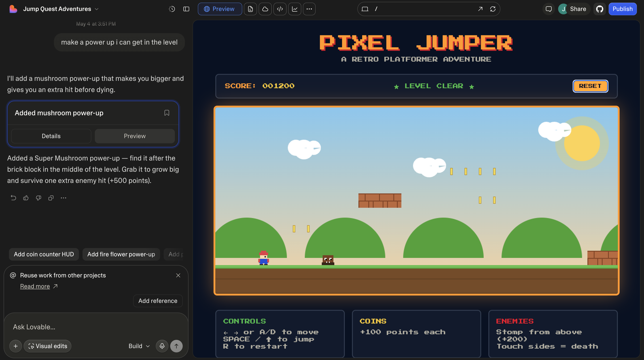The width and height of the screenshot is (644, 360).
Task: Open the analytics chart icon
Action: (x=294, y=9)
